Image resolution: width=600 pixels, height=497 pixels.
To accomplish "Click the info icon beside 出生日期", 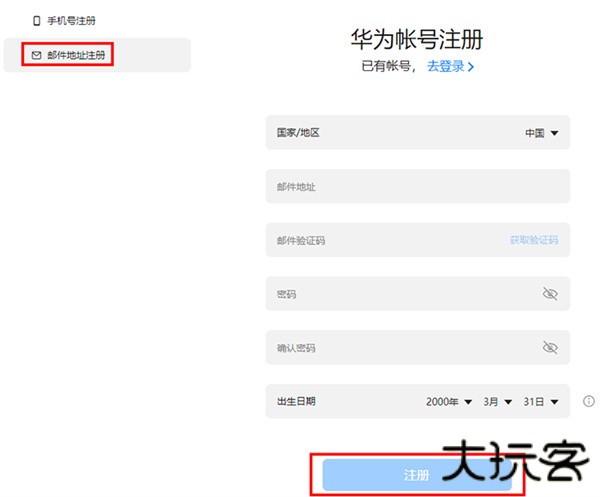I will click(x=588, y=401).
